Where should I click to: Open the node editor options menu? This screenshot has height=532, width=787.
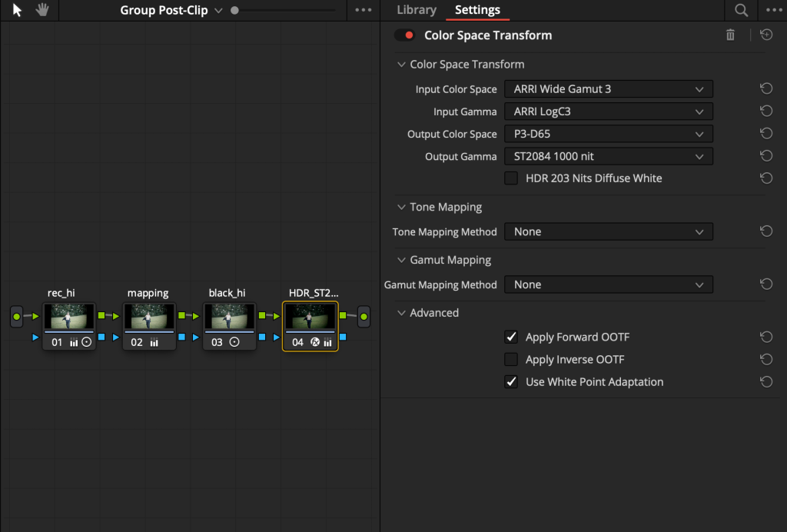pos(364,10)
